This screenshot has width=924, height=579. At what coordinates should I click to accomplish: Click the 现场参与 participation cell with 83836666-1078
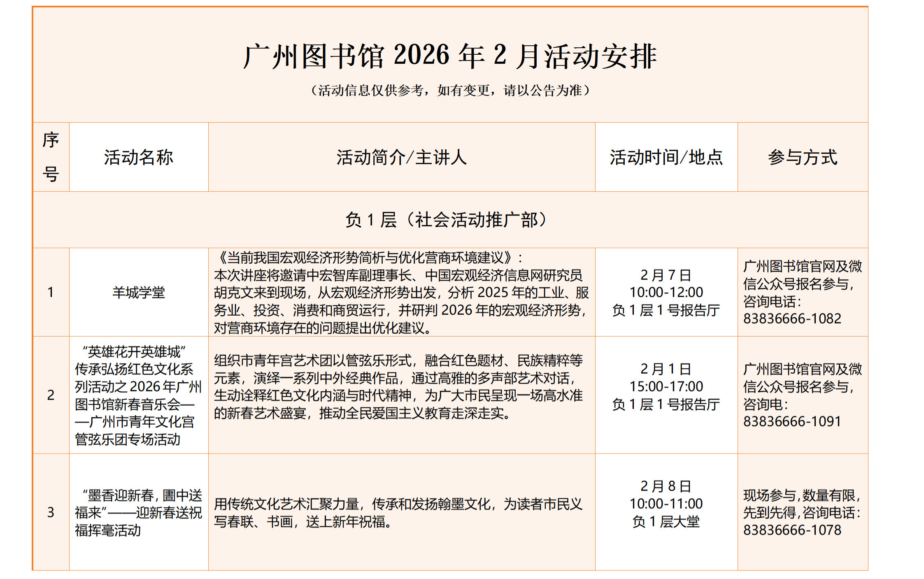[802, 512]
